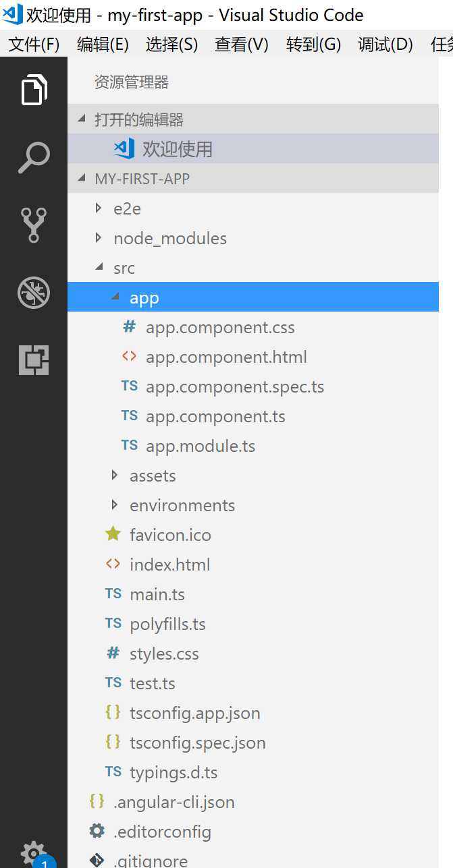This screenshot has width=453, height=868.
Task: Open the Debug view bug icon
Action: (x=34, y=293)
